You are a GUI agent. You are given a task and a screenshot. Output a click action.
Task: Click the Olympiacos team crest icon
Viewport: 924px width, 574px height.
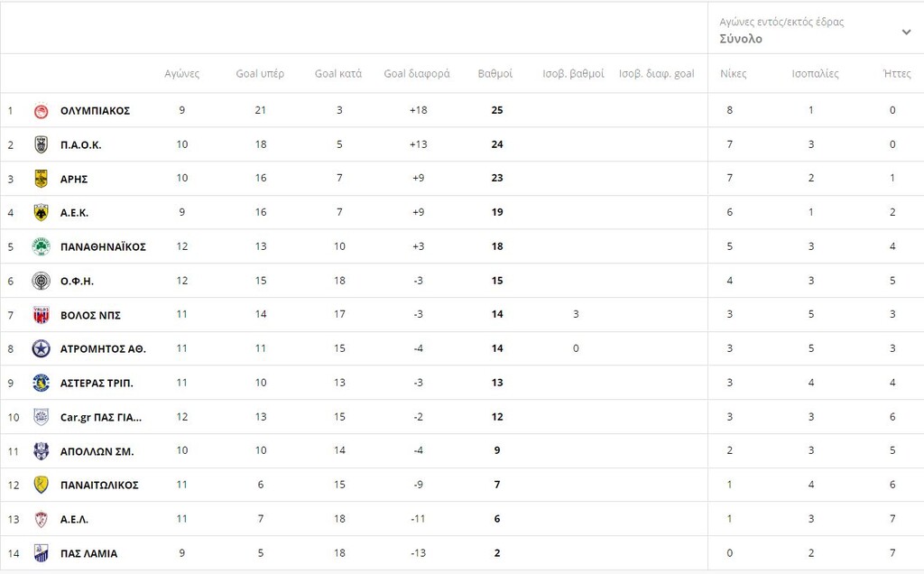point(41,110)
